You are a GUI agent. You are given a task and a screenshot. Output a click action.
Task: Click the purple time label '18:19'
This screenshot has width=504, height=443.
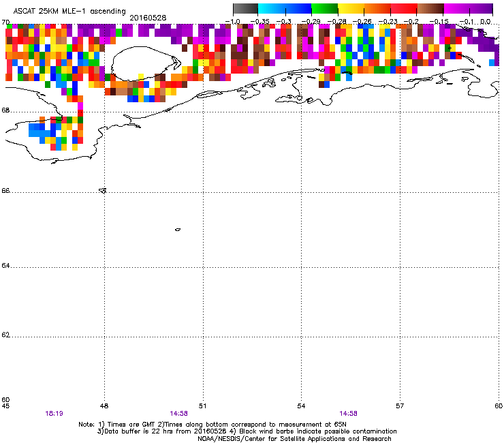click(54, 414)
